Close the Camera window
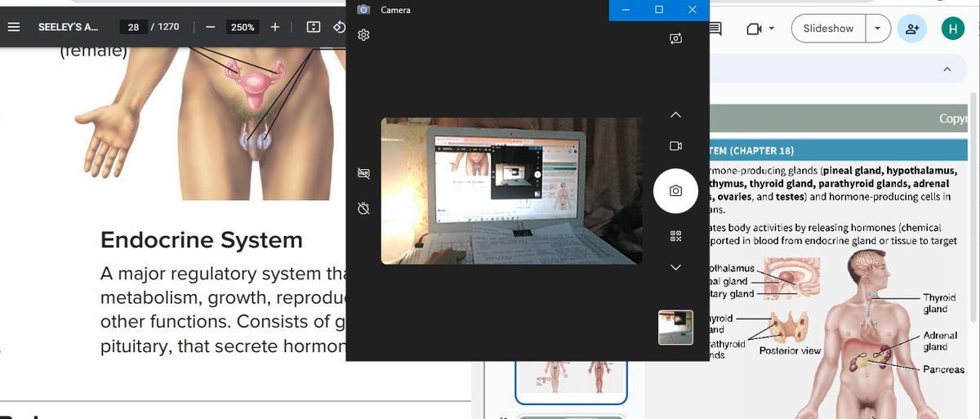Viewport: 980px width, 419px height. pos(693,10)
